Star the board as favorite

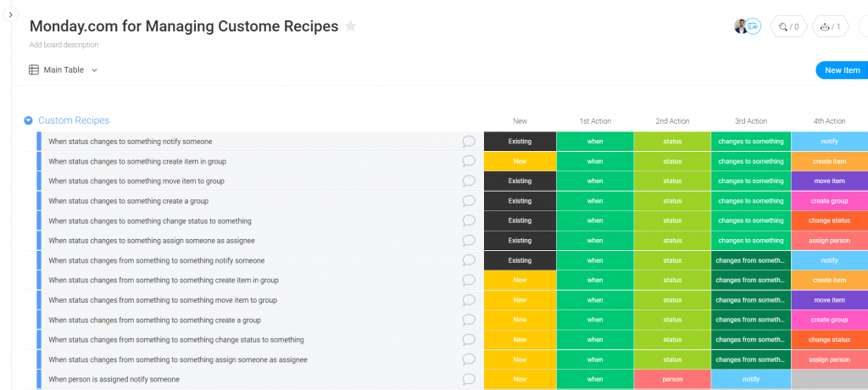pos(350,26)
